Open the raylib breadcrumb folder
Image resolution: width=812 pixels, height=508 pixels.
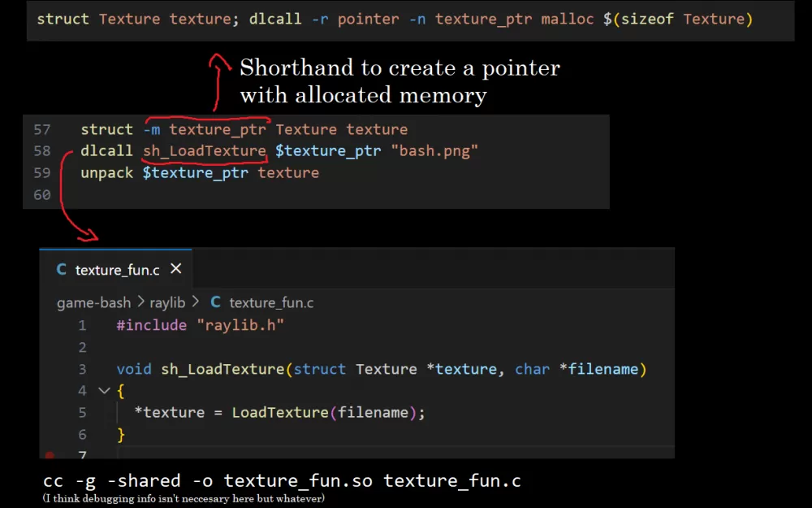tap(167, 302)
